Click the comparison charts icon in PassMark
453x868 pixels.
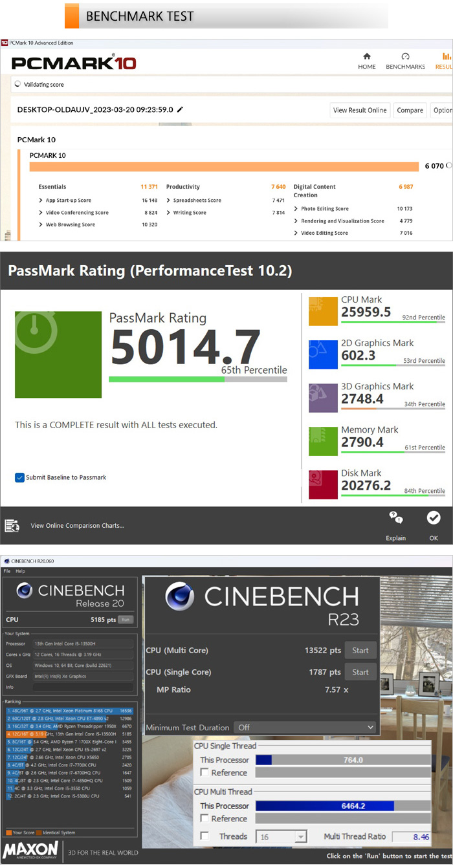[x=12, y=525]
